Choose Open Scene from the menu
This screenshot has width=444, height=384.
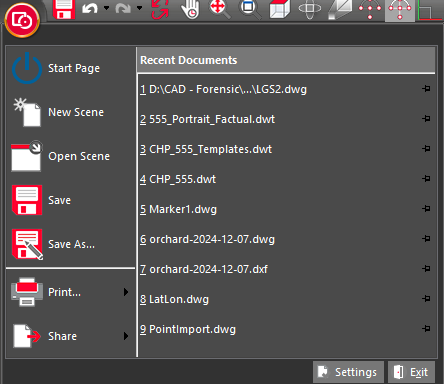[71, 156]
